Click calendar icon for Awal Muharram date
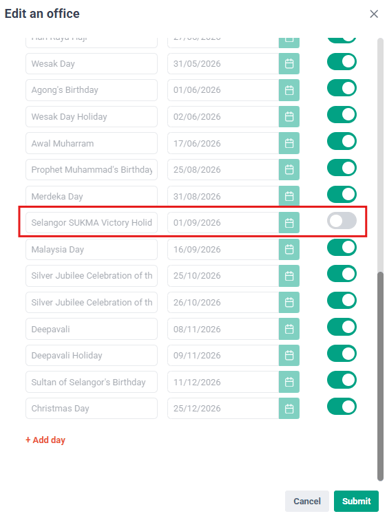 [289, 143]
